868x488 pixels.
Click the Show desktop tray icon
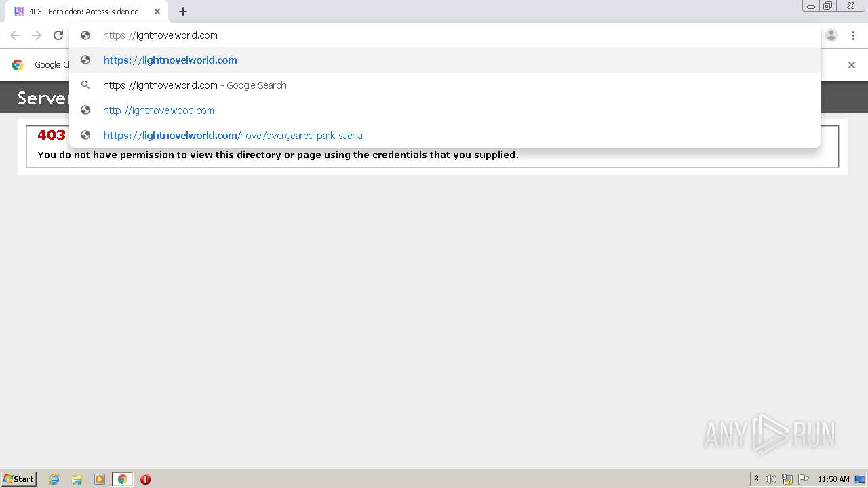(860, 479)
